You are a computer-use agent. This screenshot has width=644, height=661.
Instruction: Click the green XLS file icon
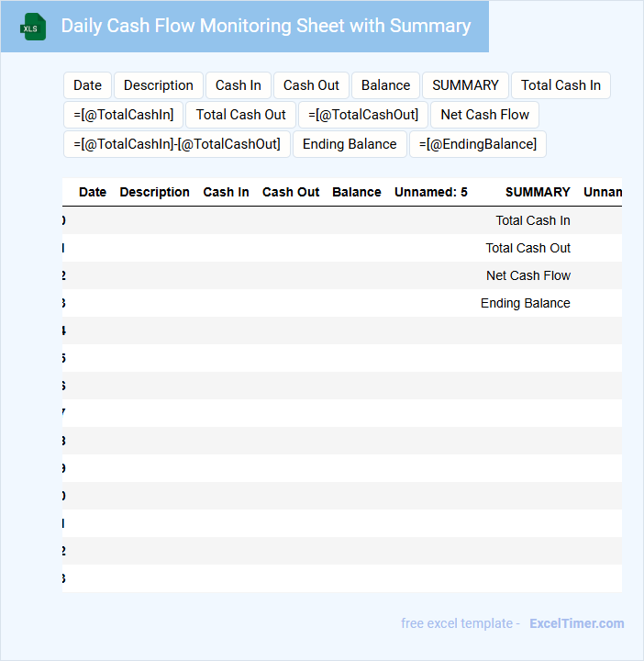point(32,28)
